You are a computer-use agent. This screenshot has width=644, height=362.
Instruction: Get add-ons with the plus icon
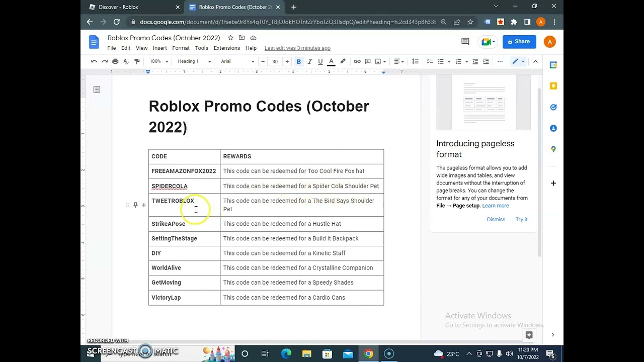point(553,183)
